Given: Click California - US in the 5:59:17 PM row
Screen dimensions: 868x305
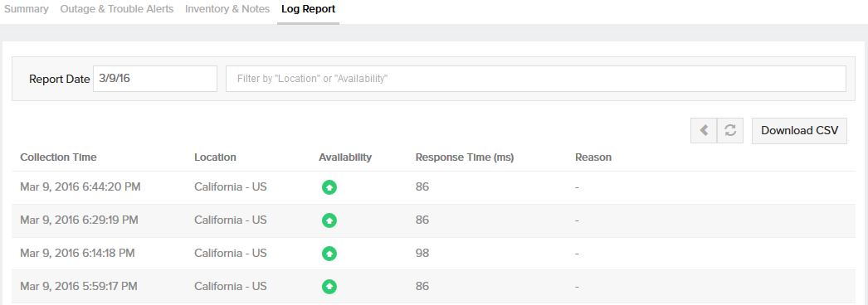Looking at the screenshot, I should [x=231, y=286].
